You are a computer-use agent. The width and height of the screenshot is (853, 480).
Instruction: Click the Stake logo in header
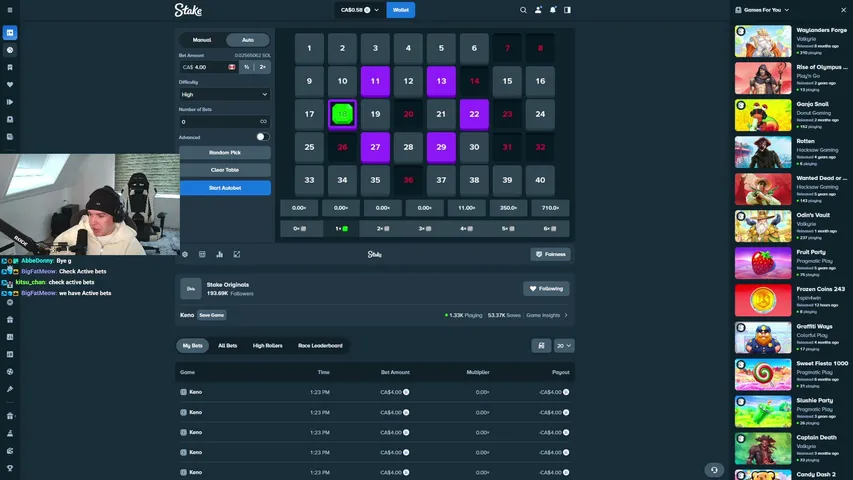tap(188, 10)
